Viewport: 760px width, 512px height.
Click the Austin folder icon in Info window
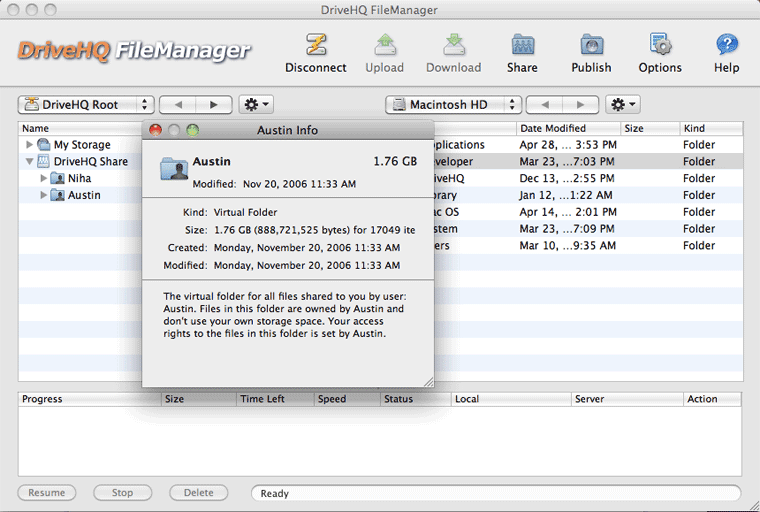[174, 169]
